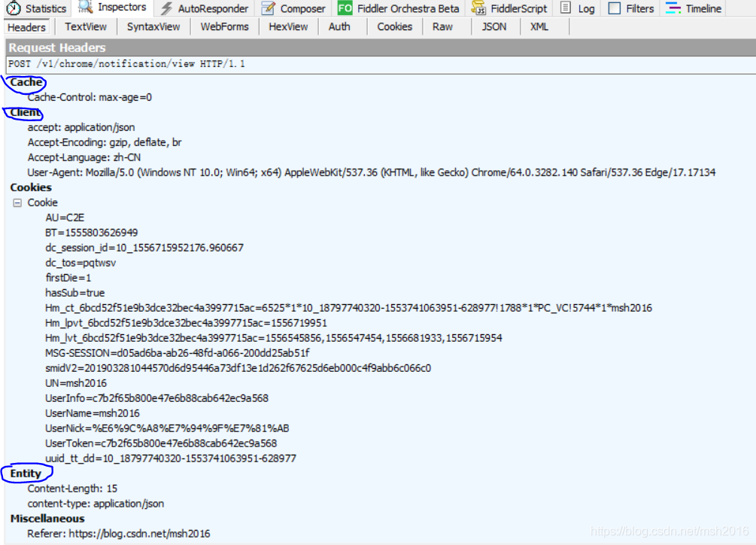Select the Cache header group

coord(26,83)
